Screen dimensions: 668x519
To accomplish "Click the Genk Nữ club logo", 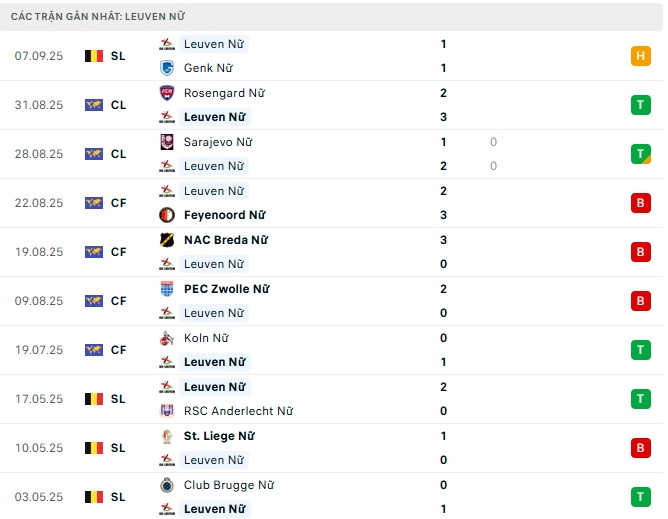I will [167, 68].
